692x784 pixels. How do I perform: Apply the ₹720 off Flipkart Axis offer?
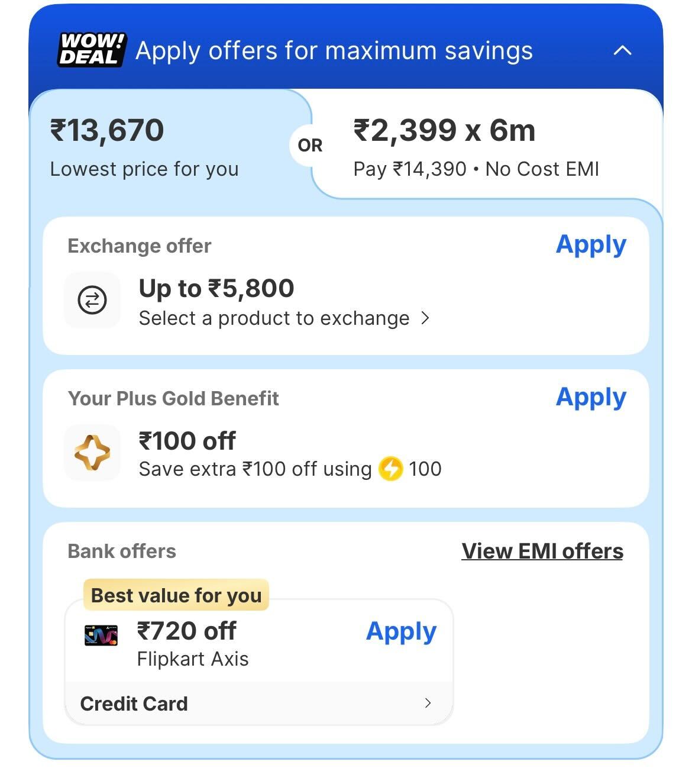(x=401, y=632)
